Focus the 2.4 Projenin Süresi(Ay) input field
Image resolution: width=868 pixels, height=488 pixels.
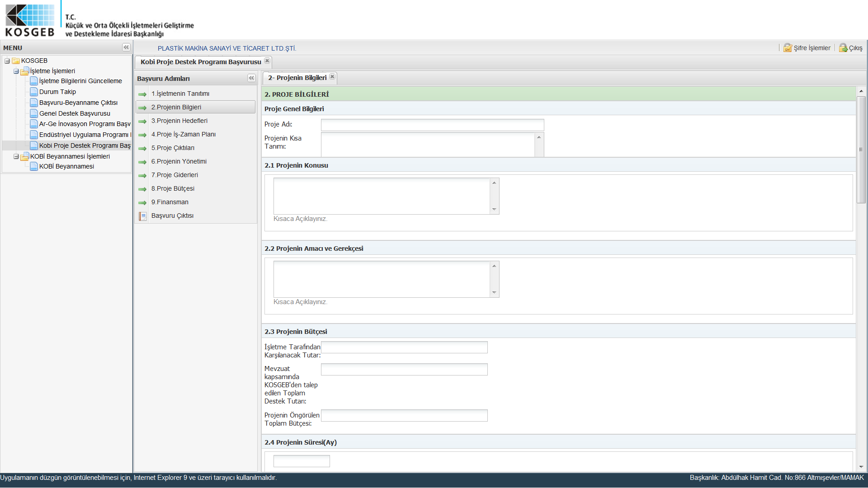(302, 461)
